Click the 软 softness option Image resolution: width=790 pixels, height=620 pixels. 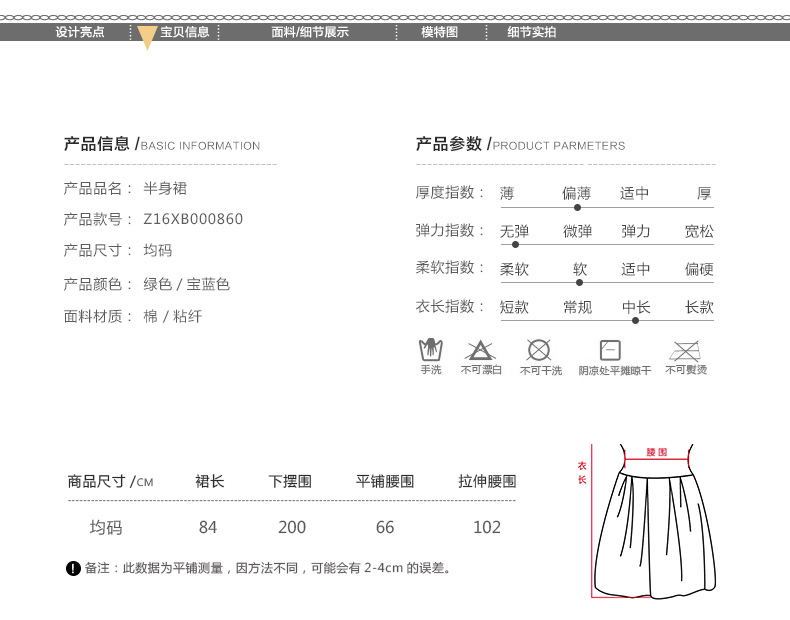pyautogui.click(x=580, y=269)
